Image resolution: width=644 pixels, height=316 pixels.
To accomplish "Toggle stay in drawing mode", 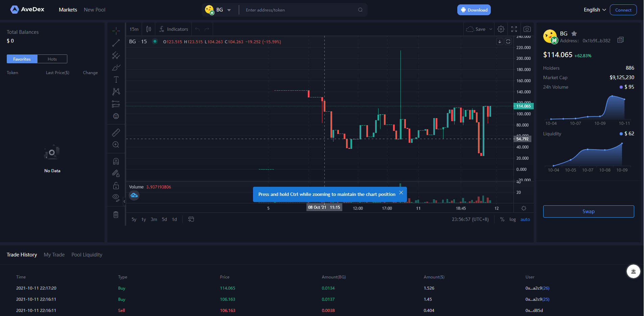I will point(116,174).
